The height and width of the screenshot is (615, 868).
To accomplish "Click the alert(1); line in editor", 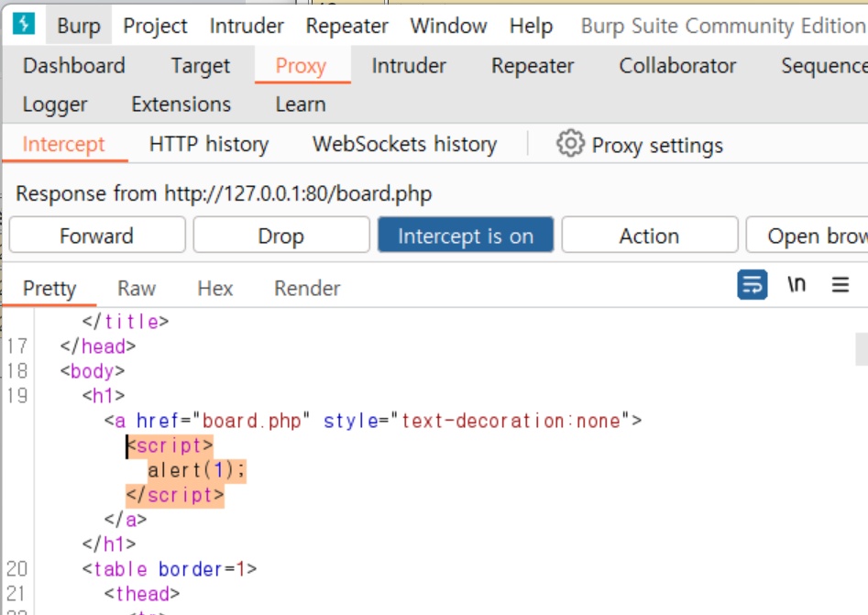I will tap(196, 470).
